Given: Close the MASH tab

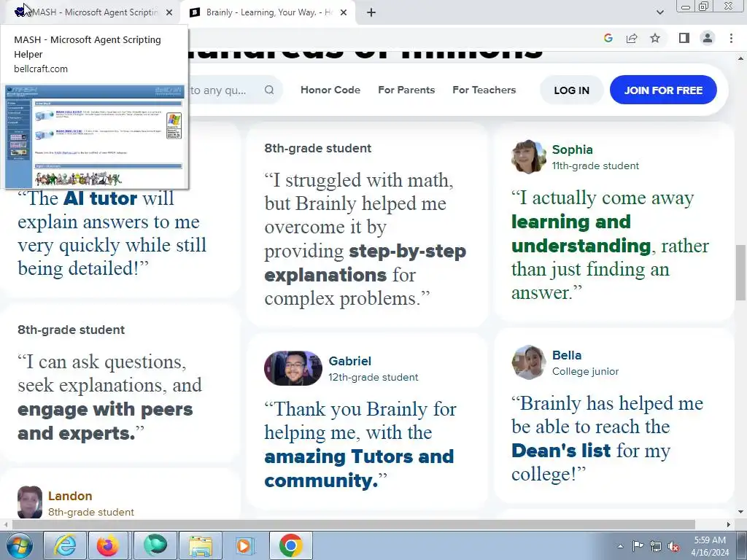Looking at the screenshot, I should 169,12.
